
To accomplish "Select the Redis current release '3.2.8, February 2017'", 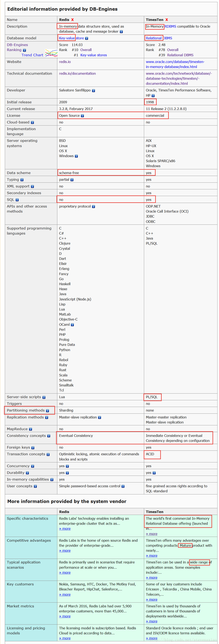I will tap(76, 109).
